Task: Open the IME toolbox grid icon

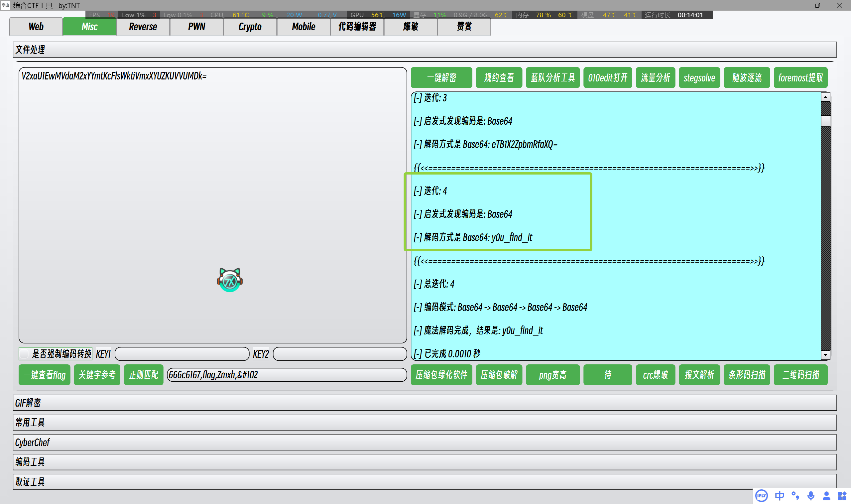Action: tap(842, 496)
